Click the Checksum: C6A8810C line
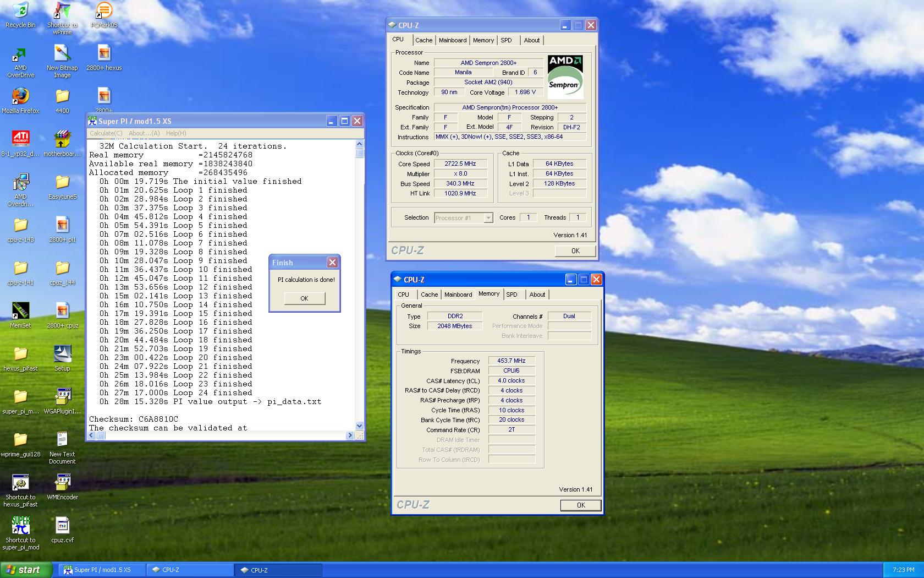 [134, 419]
